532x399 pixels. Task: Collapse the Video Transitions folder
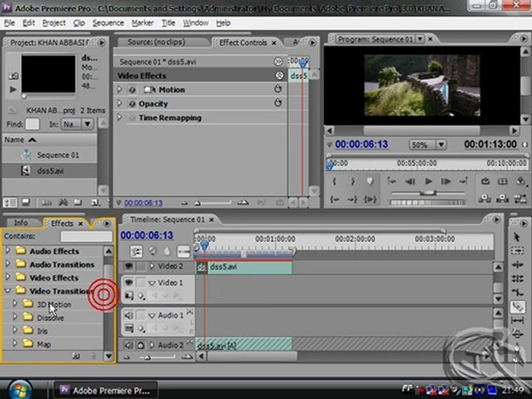pyautogui.click(x=8, y=290)
